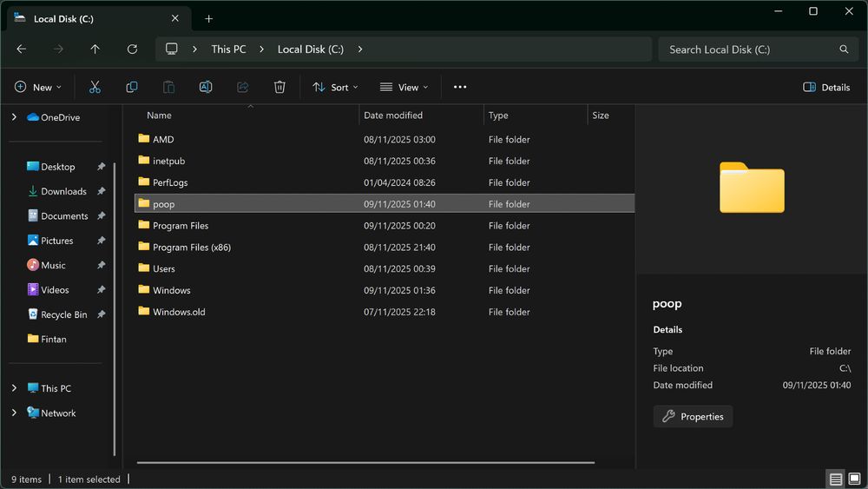Expand the Network tree node
Viewport: 868px width, 489px height.
coord(15,413)
